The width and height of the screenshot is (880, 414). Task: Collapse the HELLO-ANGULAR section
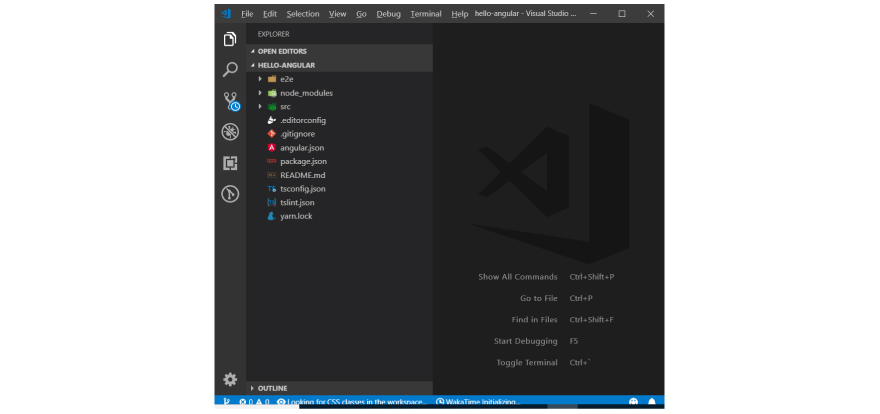[253, 65]
